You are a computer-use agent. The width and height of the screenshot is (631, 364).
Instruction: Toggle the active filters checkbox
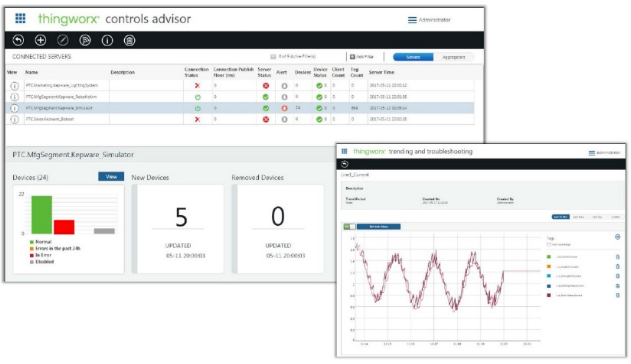click(x=273, y=57)
